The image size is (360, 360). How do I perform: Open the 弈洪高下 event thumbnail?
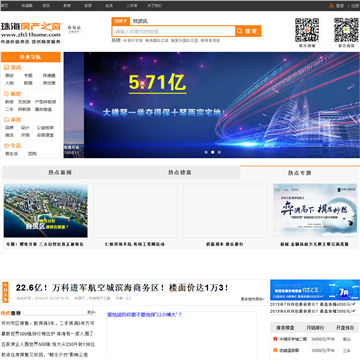[x=315, y=210]
